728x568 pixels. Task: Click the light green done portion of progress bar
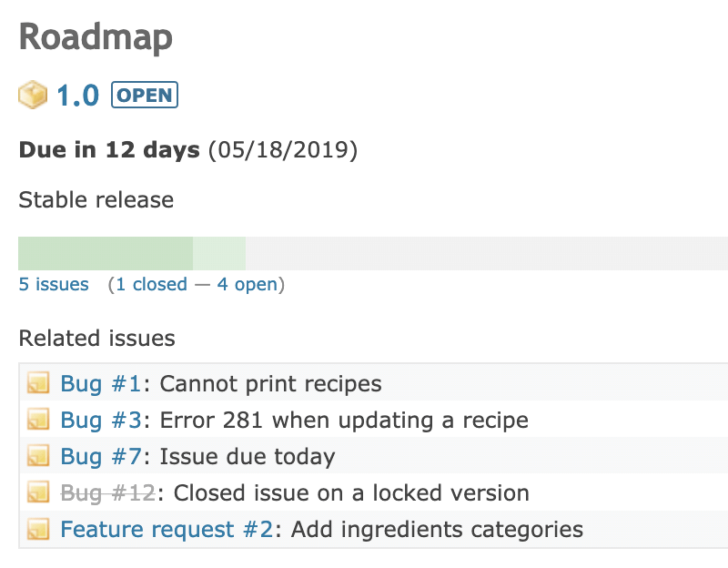(219, 254)
